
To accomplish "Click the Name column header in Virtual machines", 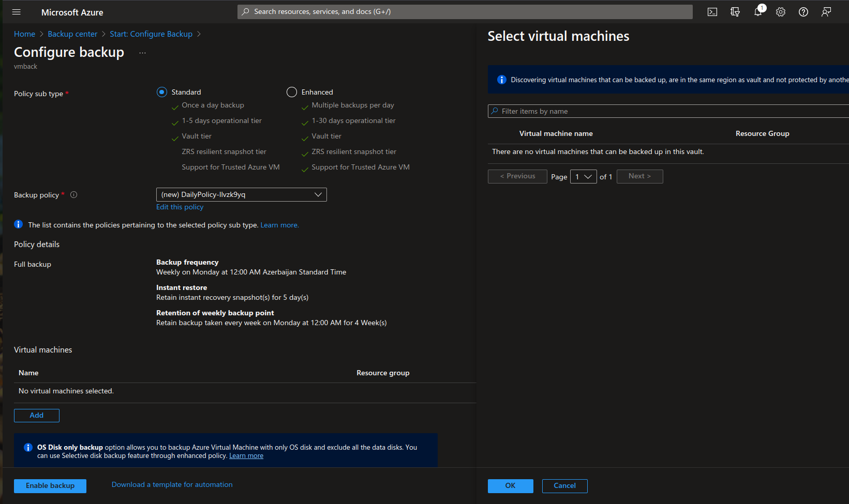I will 28,373.
